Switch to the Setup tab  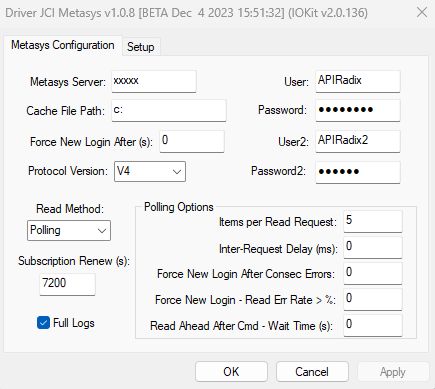(141, 47)
